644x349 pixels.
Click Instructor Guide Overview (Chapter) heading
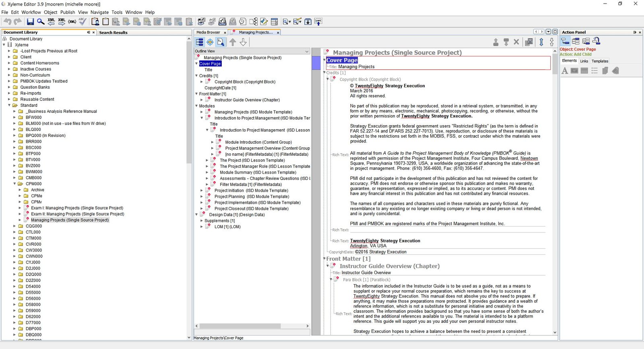click(389, 266)
